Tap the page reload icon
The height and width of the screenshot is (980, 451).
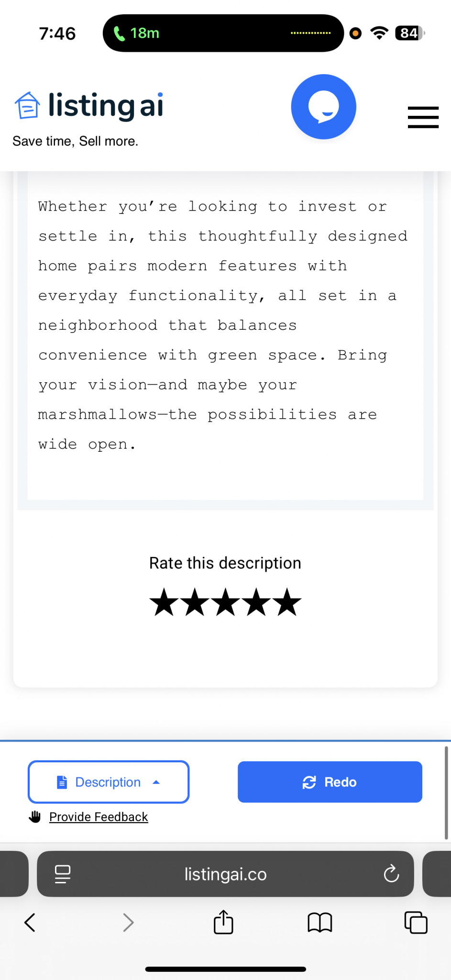391,874
